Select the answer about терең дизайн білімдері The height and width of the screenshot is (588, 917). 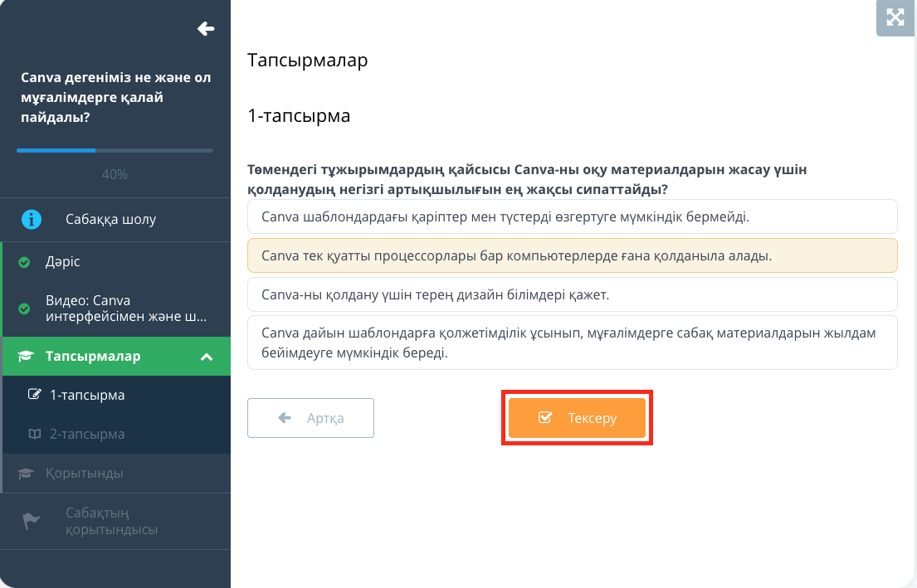point(572,294)
